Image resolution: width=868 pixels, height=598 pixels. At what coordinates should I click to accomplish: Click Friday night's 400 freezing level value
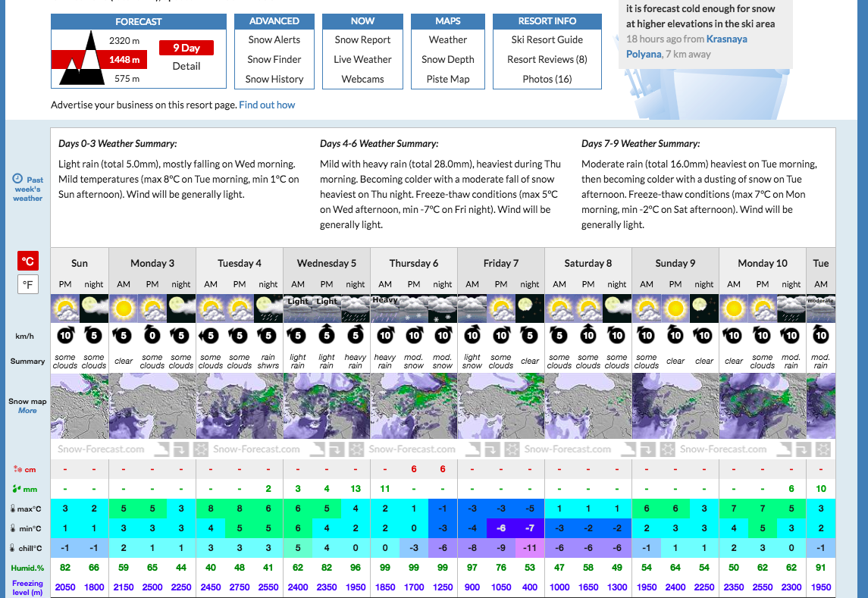pos(530,587)
